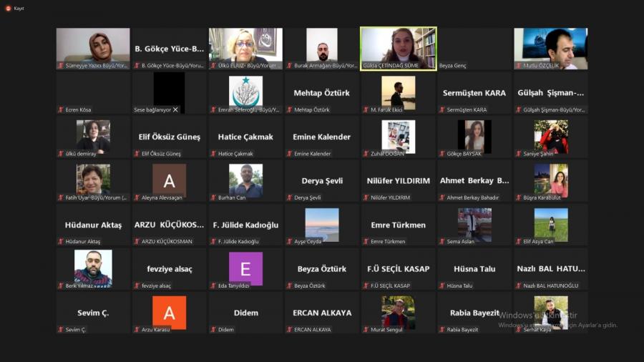Select the active speaker Gülda ÇETİNDAĞ SÜME video

tap(398, 45)
